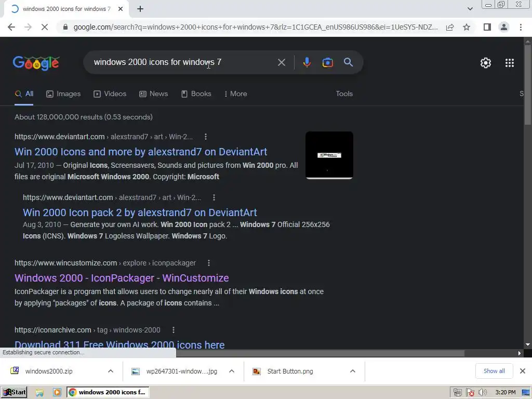Expand options for Start Button.png download
Screen dimensions: 532x399
coord(353,371)
